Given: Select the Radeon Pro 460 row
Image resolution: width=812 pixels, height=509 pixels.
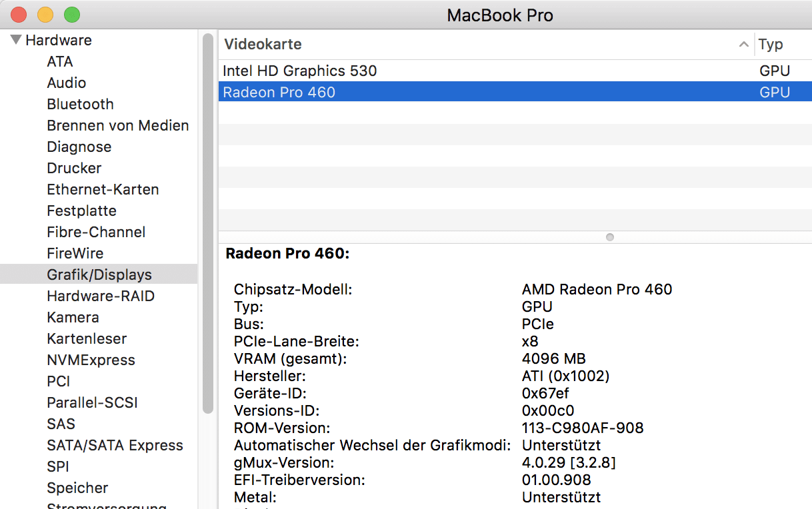Looking at the screenshot, I should click(515, 92).
